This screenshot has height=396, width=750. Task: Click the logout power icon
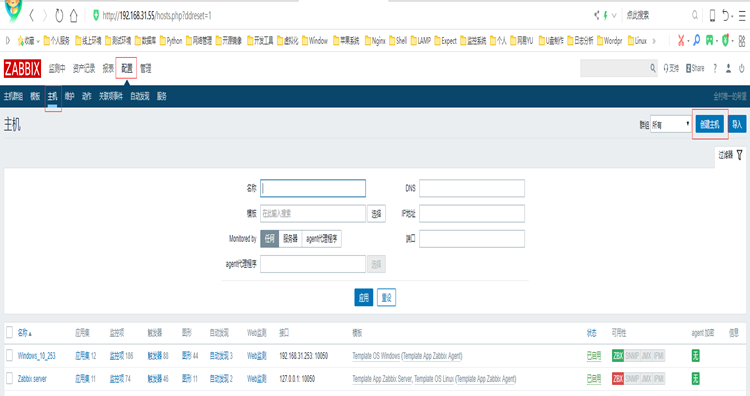pos(741,69)
